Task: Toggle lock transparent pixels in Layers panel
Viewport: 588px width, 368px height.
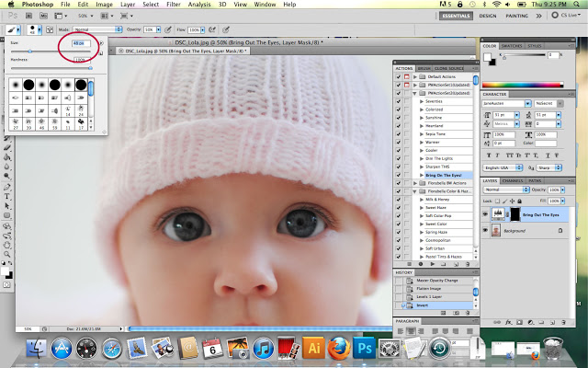Action: 498,201
